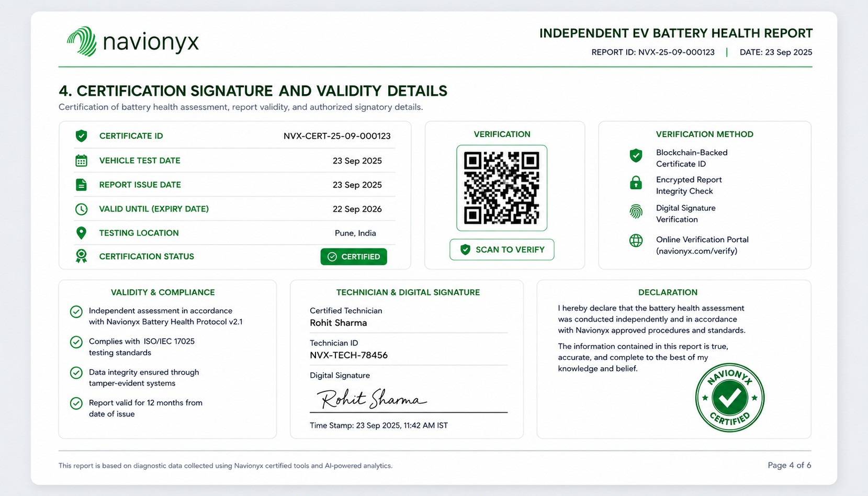This screenshot has width=868, height=496.
Task: Click the globe icon for Online Verification Portal
Action: coord(636,241)
